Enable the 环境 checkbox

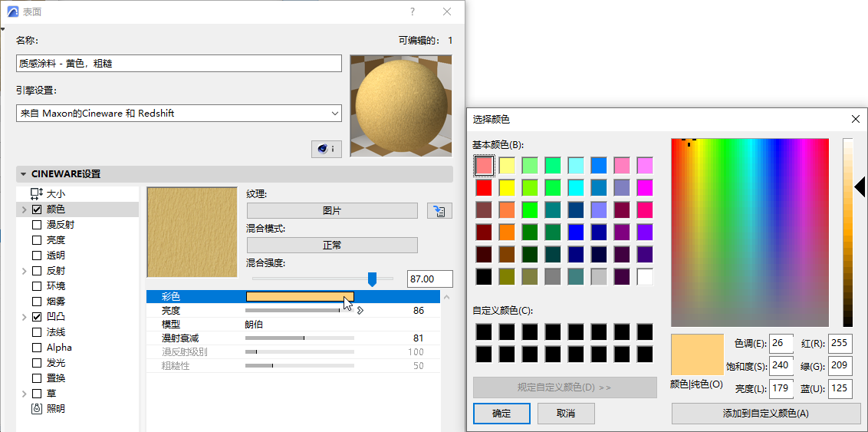click(37, 286)
